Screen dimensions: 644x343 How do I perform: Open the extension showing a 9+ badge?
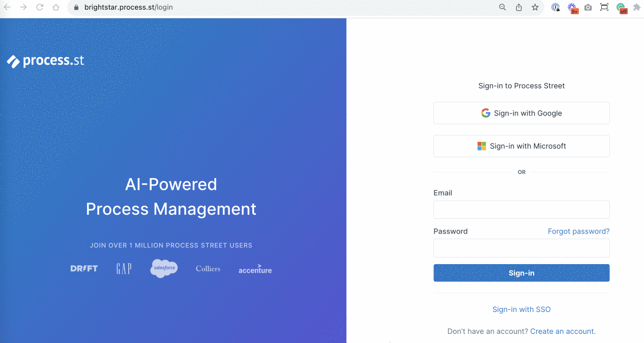tap(573, 8)
